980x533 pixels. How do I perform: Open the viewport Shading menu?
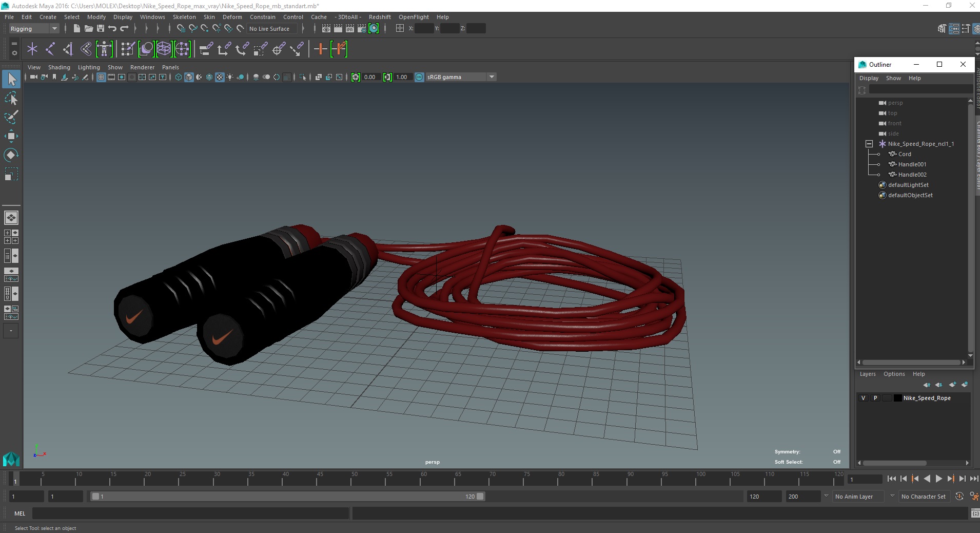tap(59, 67)
